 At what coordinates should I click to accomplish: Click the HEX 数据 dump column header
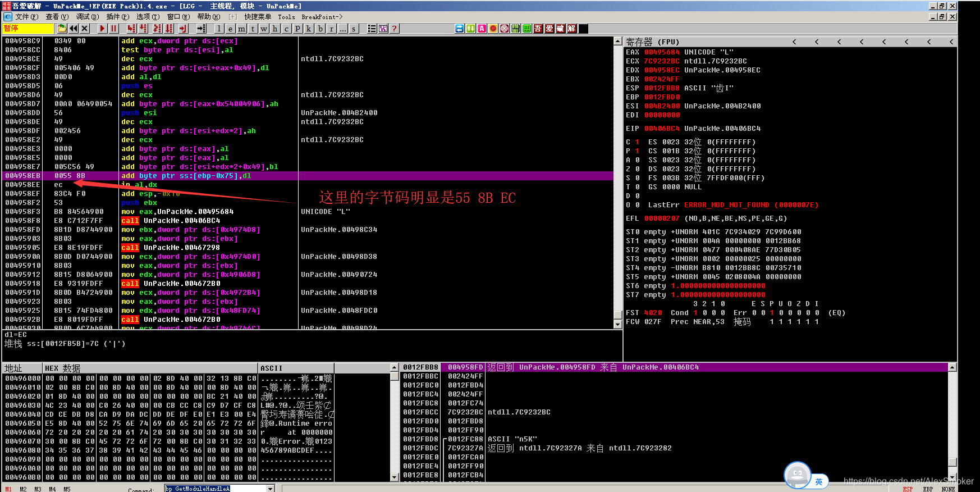tap(150, 368)
